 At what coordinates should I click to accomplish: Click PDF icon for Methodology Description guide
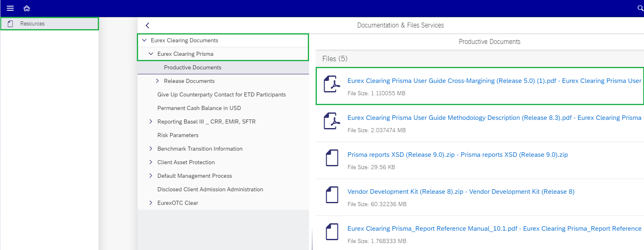331,121
